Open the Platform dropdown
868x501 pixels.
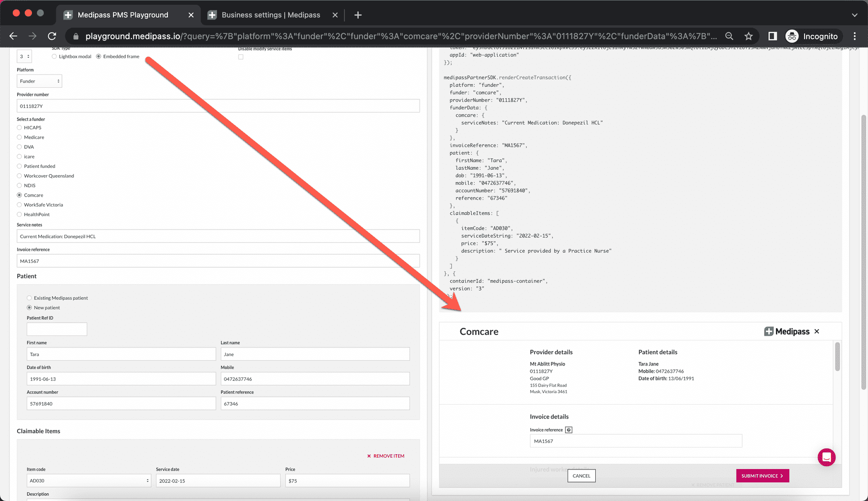[x=39, y=81]
